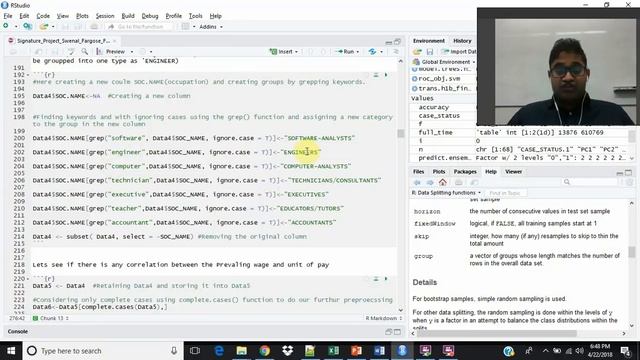The width and height of the screenshot is (640, 360).
Task: Click the Help search field
Action: click(590, 182)
